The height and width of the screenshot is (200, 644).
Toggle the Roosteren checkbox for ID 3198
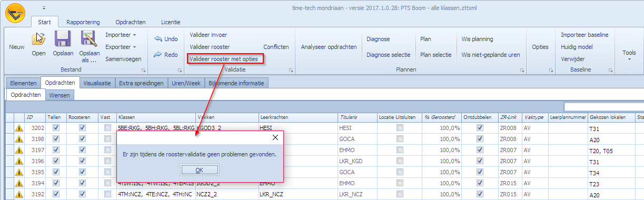pyautogui.click(x=82, y=139)
